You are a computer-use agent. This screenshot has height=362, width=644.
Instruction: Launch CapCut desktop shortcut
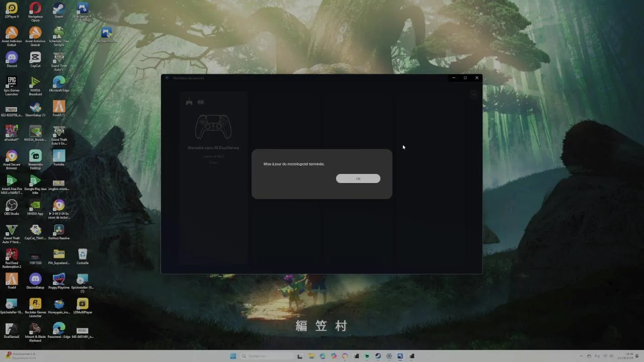pyautogui.click(x=35, y=60)
